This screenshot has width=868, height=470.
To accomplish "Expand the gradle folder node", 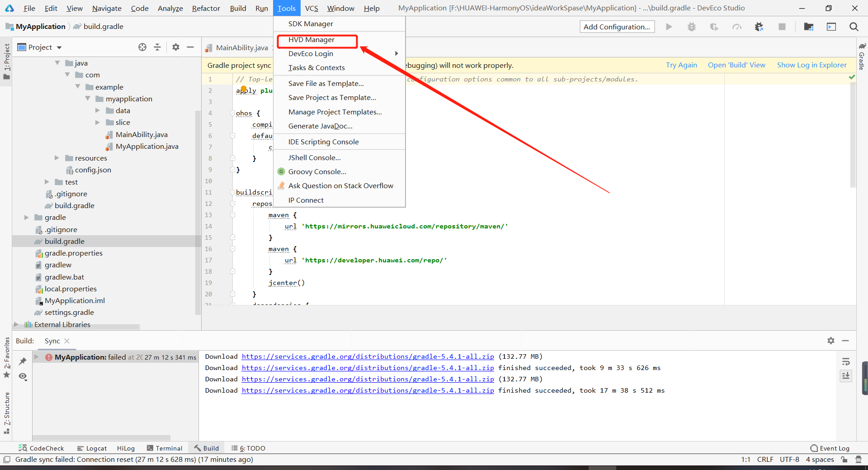I will 27,218.
